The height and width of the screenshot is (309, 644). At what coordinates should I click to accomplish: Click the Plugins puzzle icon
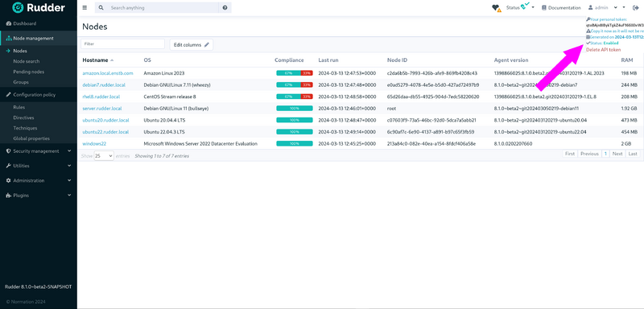coord(9,196)
